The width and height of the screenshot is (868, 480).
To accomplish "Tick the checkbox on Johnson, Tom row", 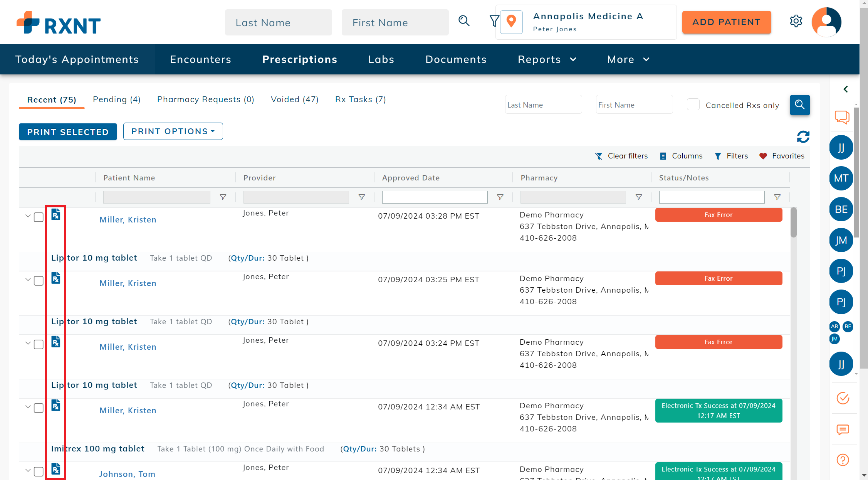I will [x=39, y=472].
